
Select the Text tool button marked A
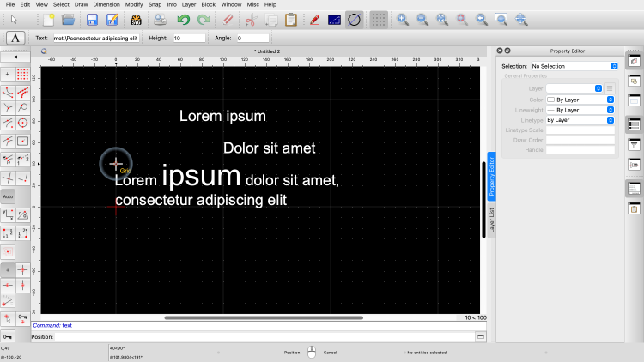15,38
